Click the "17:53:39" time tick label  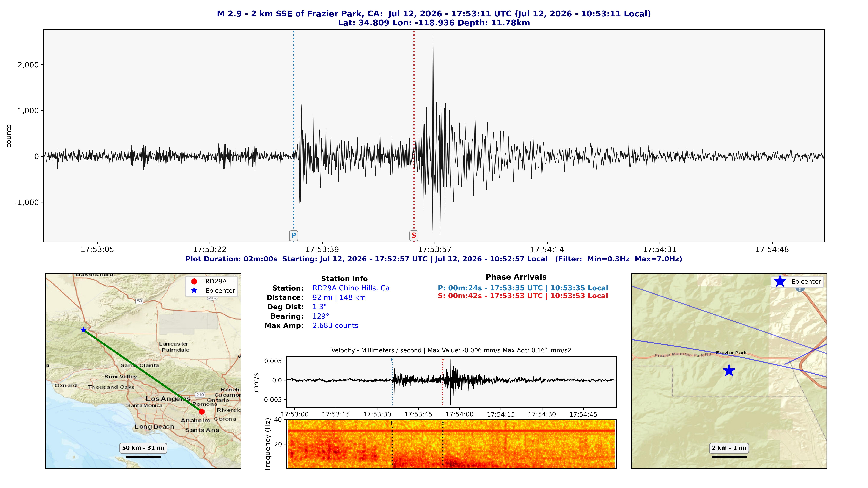coord(322,250)
